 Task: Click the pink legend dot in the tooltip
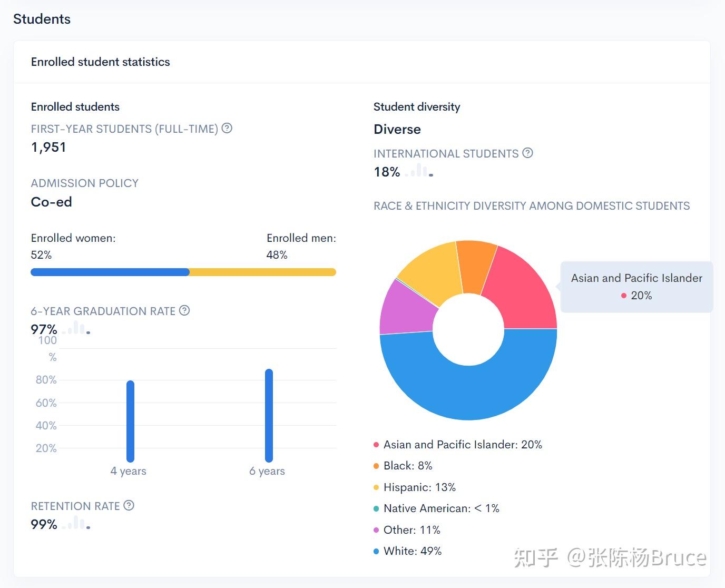tap(624, 296)
